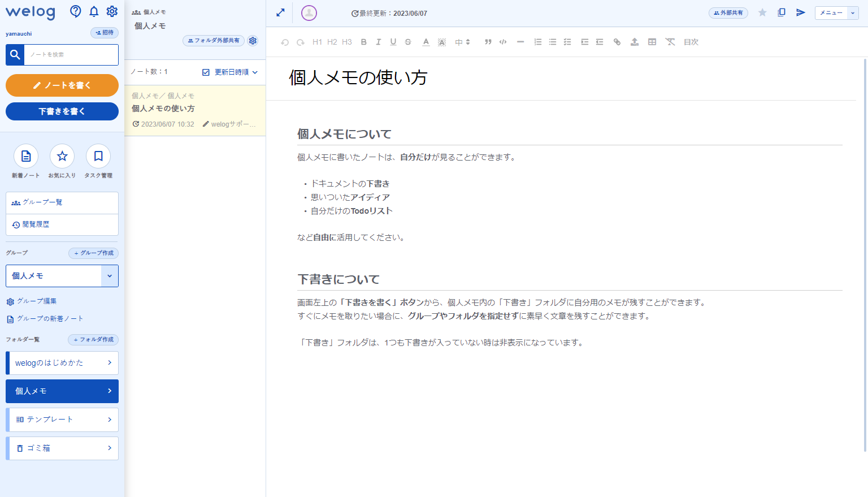
Task: Apply H2 heading format
Action: (332, 42)
